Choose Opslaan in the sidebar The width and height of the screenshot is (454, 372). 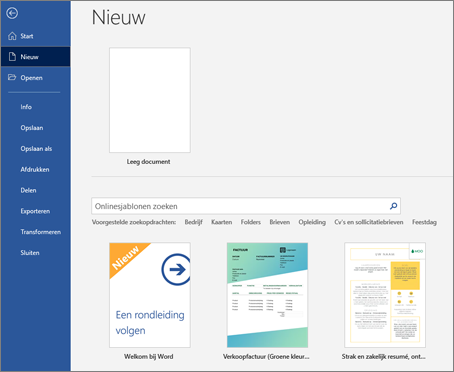[35, 128]
